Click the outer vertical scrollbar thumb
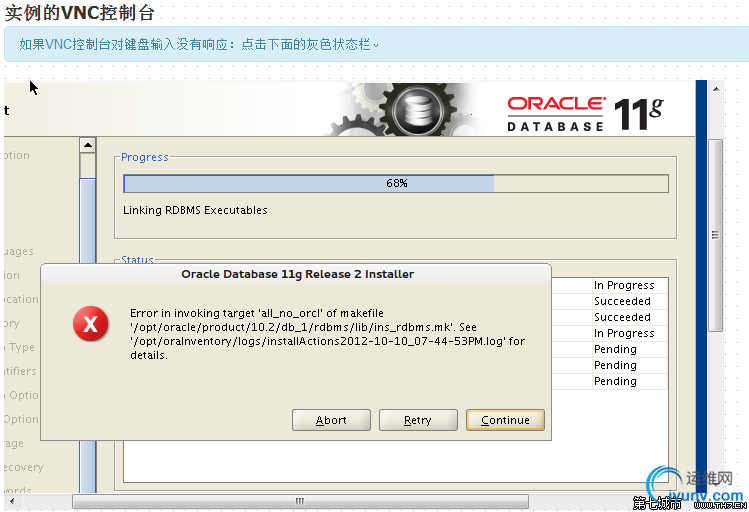 (x=715, y=235)
